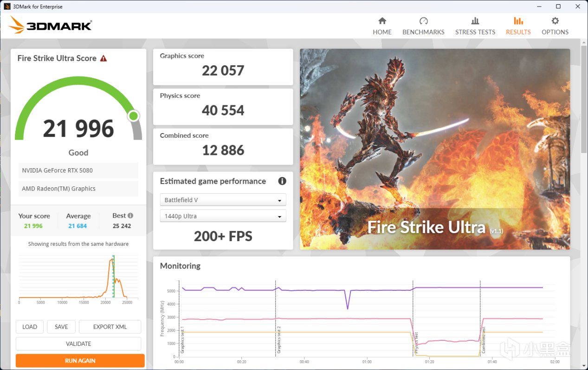Click the Combined score value 12 886
This screenshot has height=370, width=588.
223,150
